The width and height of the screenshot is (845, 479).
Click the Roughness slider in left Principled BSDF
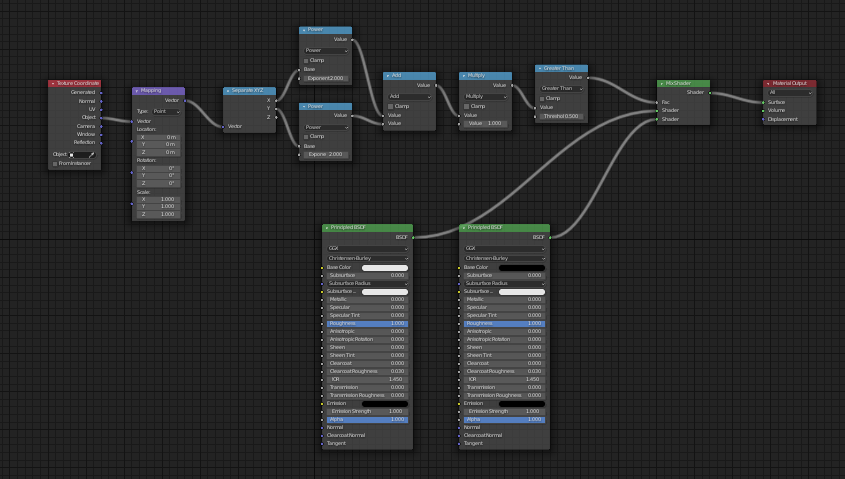pyautogui.click(x=368, y=324)
